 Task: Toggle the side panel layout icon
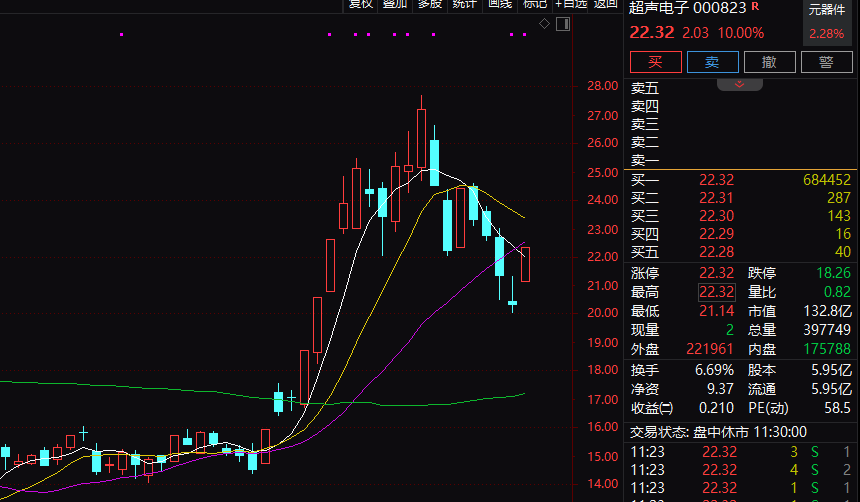click(x=563, y=24)
